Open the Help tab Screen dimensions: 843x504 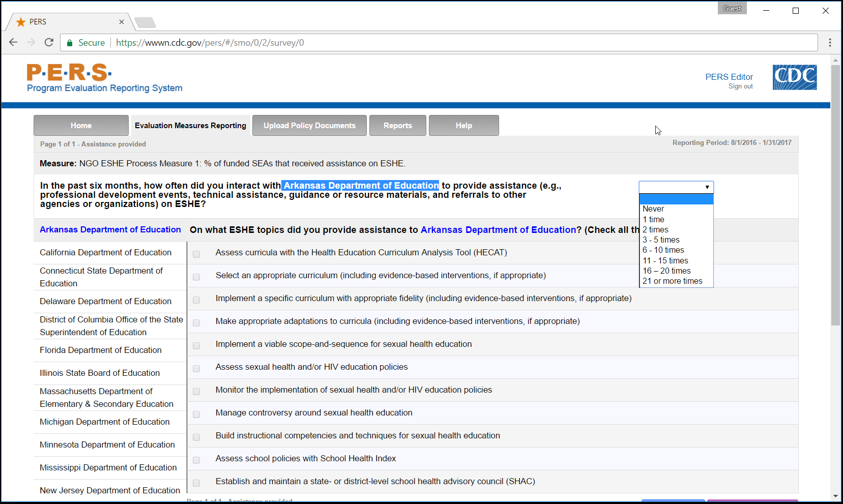click(x=464, y=125)
